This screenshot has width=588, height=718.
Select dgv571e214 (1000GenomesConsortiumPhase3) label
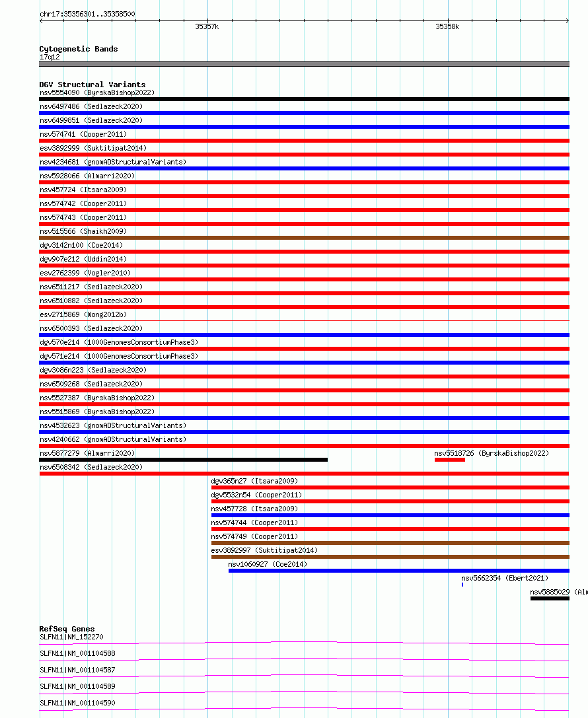[119, 356]
